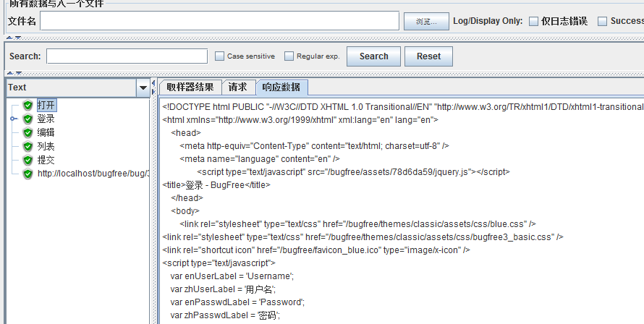Enable 仅日志错误 checkbox
Viewport: 644px width, 324px height.
tap(533, 22)
